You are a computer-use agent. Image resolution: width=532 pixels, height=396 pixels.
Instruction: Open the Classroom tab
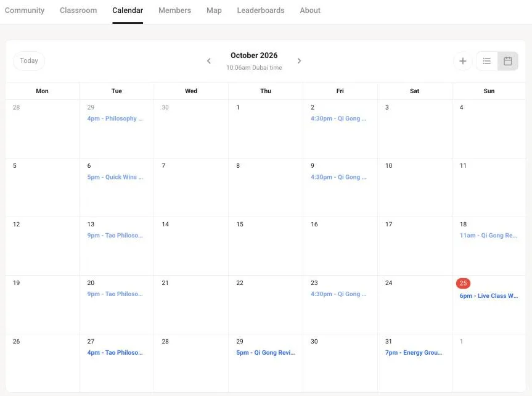point(78,10)
